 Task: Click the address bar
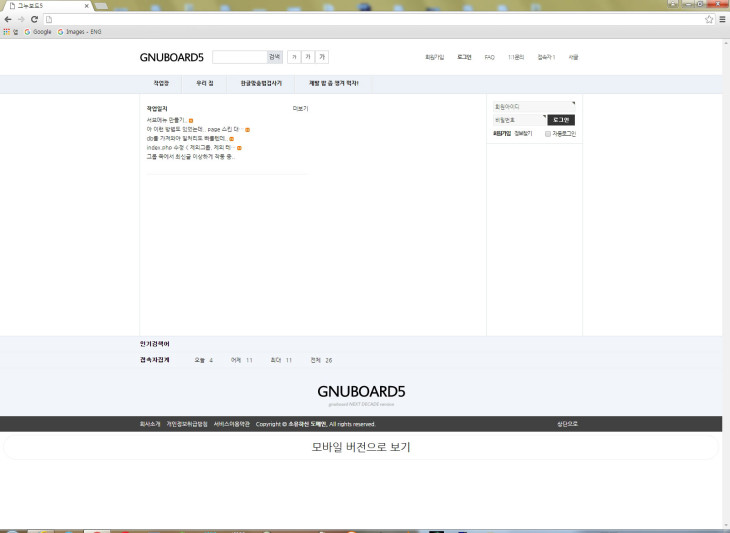372,19
